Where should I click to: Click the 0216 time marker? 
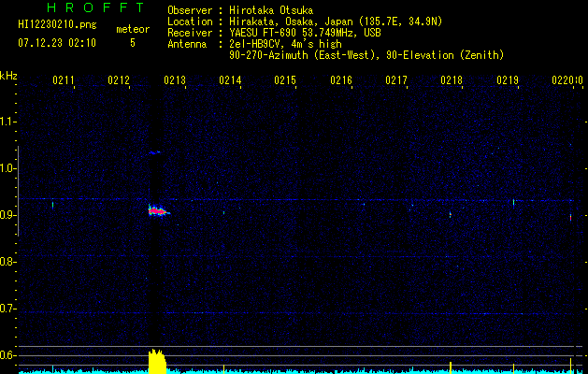click(x=341, y=80)
